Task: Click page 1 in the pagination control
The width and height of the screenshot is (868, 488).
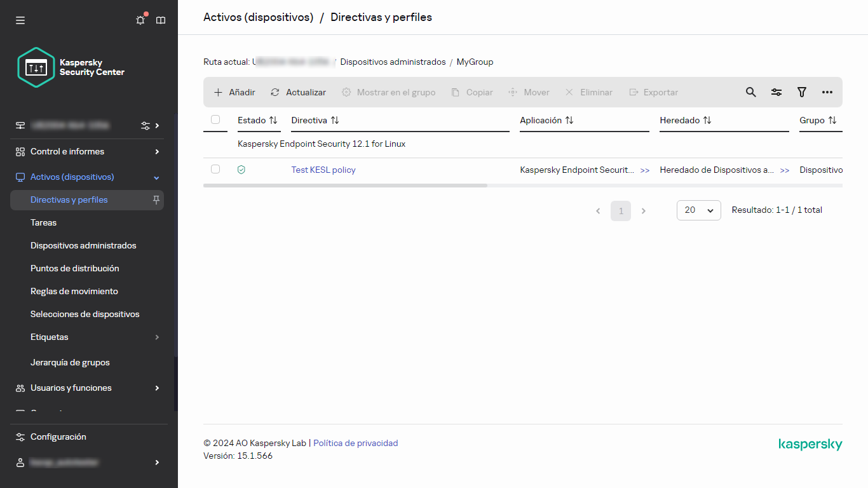Action: pos(621,210)
